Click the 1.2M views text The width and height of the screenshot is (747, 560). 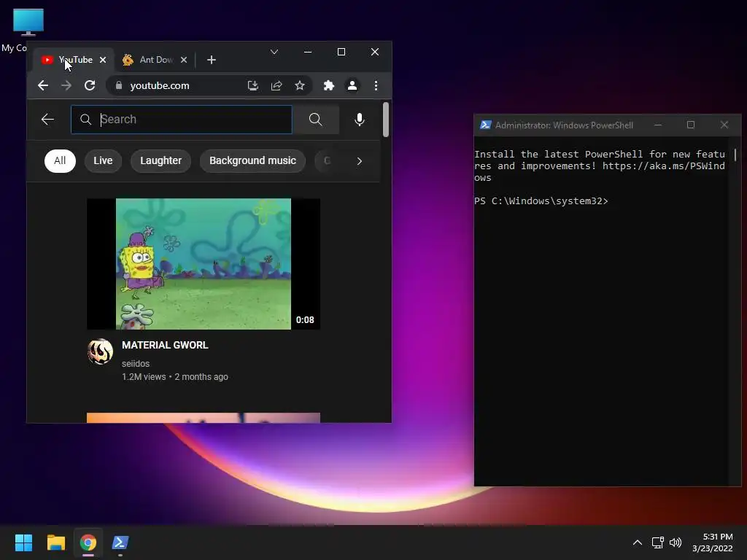pos(144,377)
